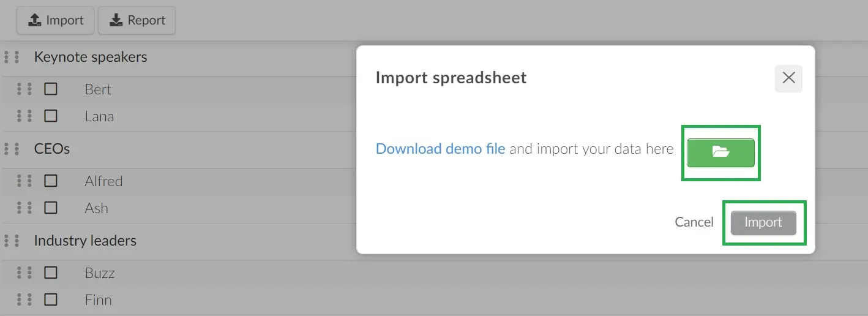Tick the checkbox next to Bert
Screen dimensions: 868x316
click(51, 89)
